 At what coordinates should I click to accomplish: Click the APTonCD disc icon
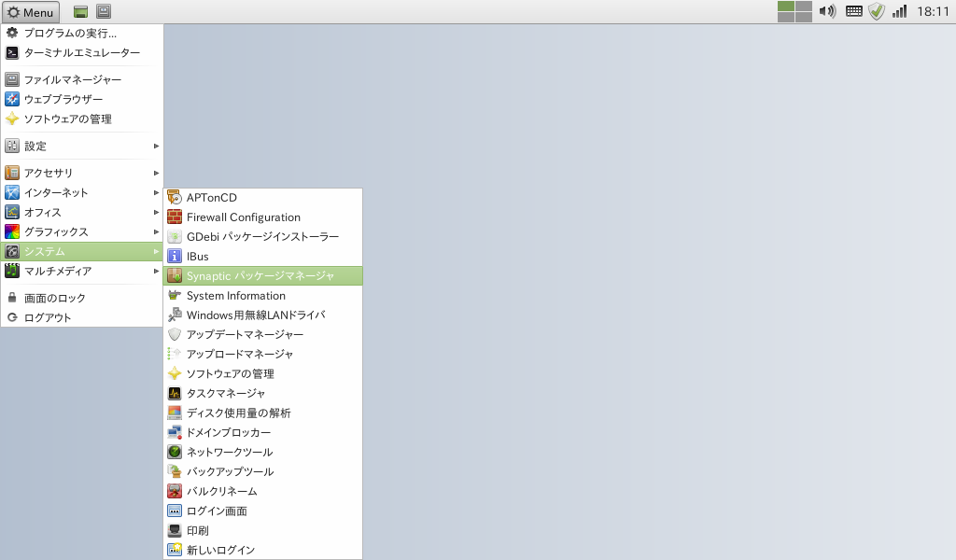(175, 198)
